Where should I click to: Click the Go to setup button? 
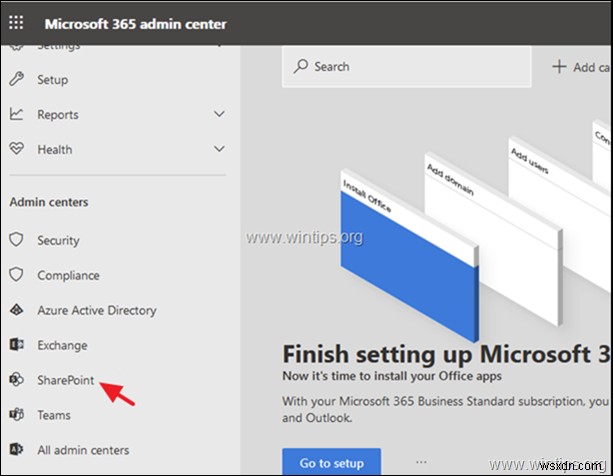(332, 462)
